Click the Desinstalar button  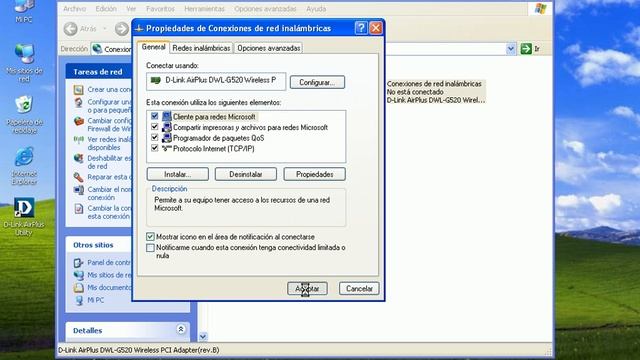[246, 174]
